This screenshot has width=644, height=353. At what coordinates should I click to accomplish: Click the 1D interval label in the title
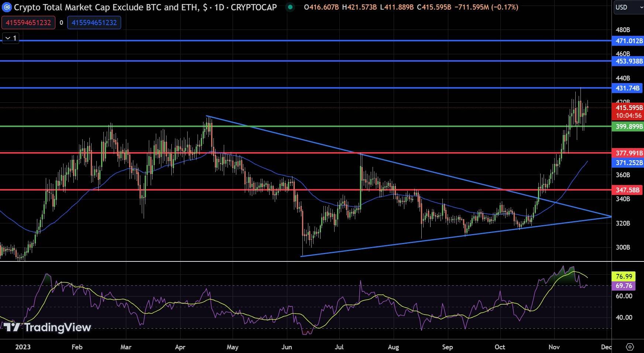(219, 7)
